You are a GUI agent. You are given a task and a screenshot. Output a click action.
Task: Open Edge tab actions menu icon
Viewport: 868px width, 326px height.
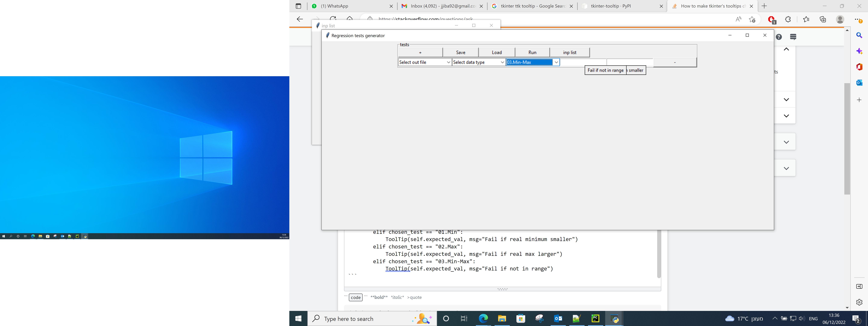[298, 6]
